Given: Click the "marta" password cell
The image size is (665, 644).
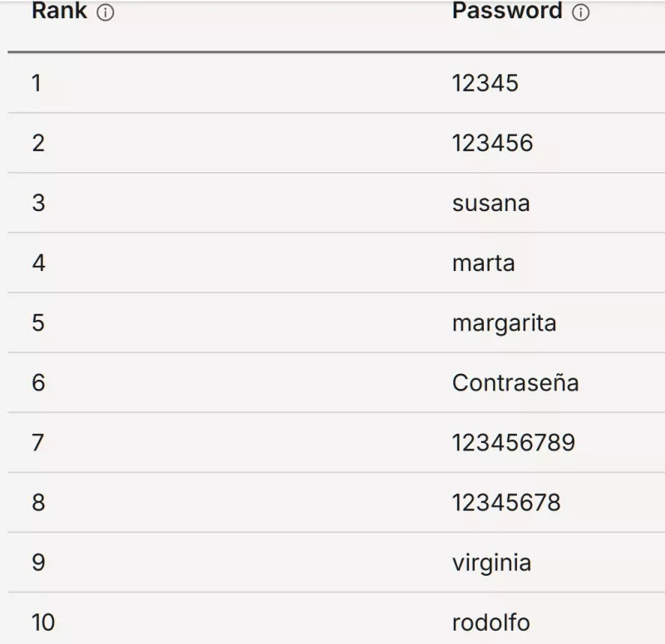Looking at the screenshot, I should pos(483,263).
